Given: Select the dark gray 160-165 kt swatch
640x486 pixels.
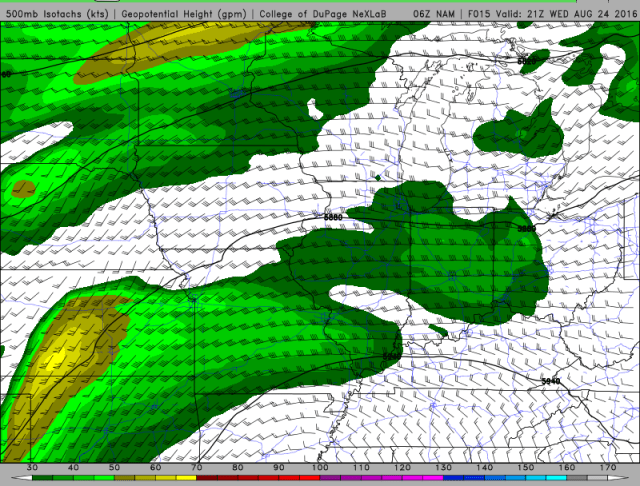Looking at the screenshot, I should 577,478.
